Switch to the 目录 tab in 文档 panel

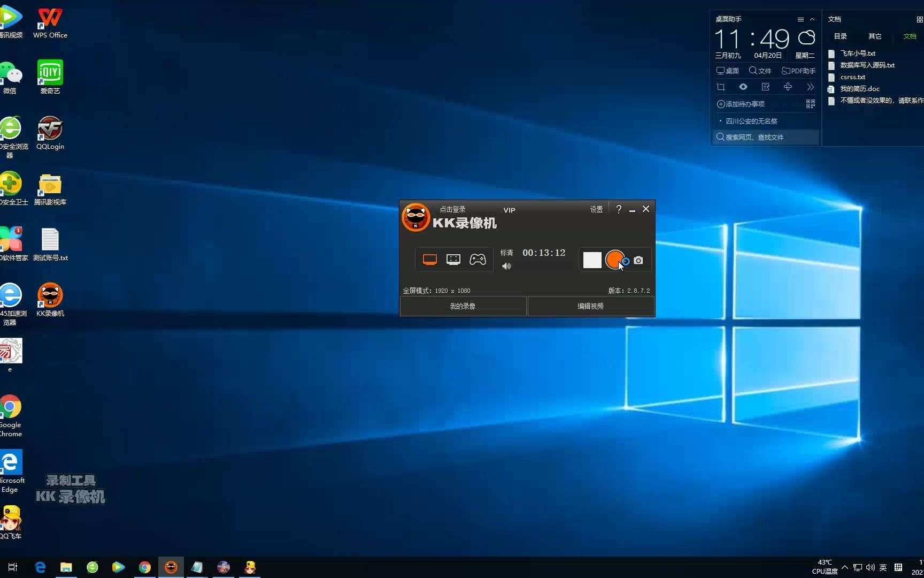[x=840, y=36]
